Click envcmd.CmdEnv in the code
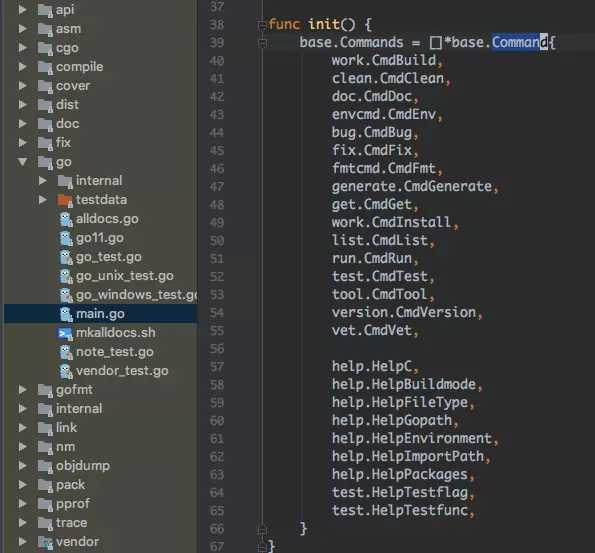The image size is (595, 553). pos(384,114)
